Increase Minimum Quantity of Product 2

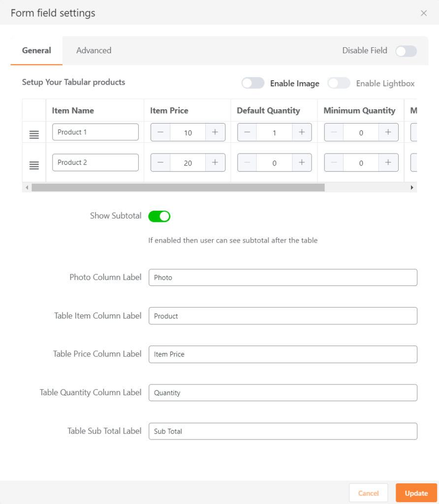point(389,162)
